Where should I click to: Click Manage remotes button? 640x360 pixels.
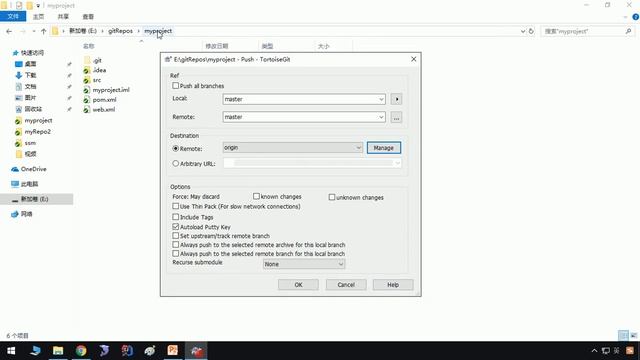(x=384, y=148)
